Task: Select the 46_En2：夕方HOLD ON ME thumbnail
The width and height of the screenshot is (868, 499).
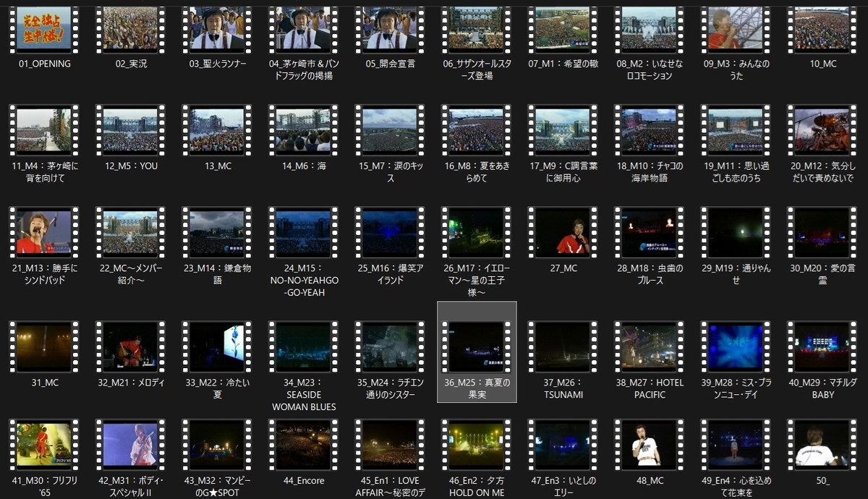Action: point(477,445)
